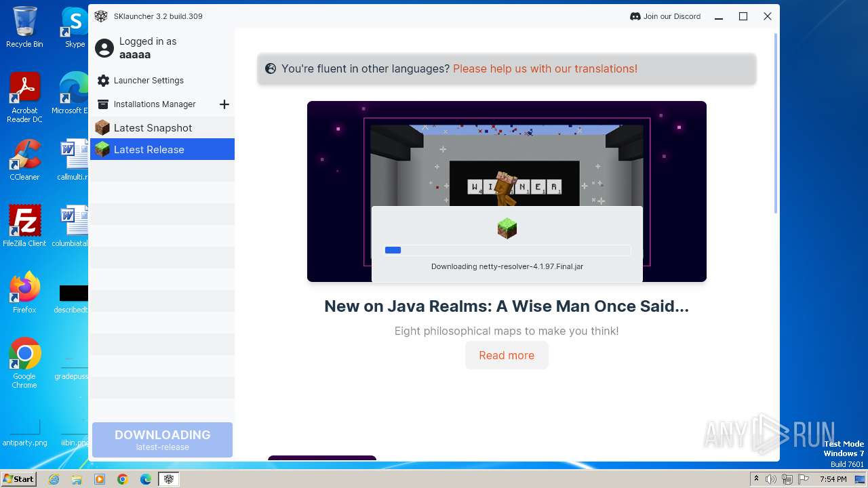Image resolution: width=868 pixels, height=488 pixels.
Task: Open account named aaaaa
Action: pyautogui.click(x=135, y=55)
